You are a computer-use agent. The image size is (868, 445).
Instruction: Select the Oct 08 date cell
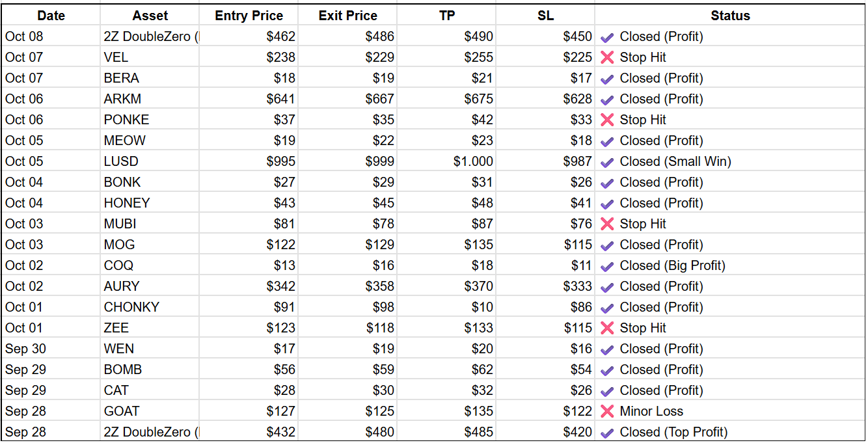point(51,36)
